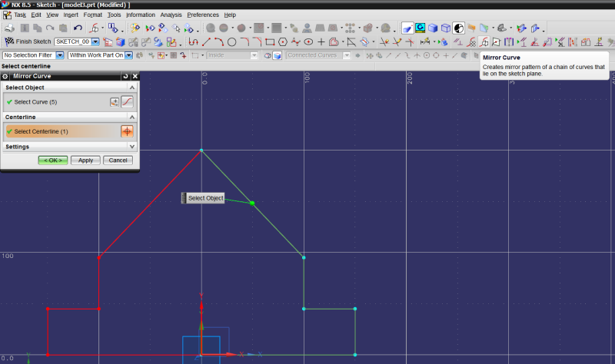Screen dimensions: 615x364
Task: Toggle the Snap Quadrant Point icon
Action: pyautogui.click(x=436, y=55)
